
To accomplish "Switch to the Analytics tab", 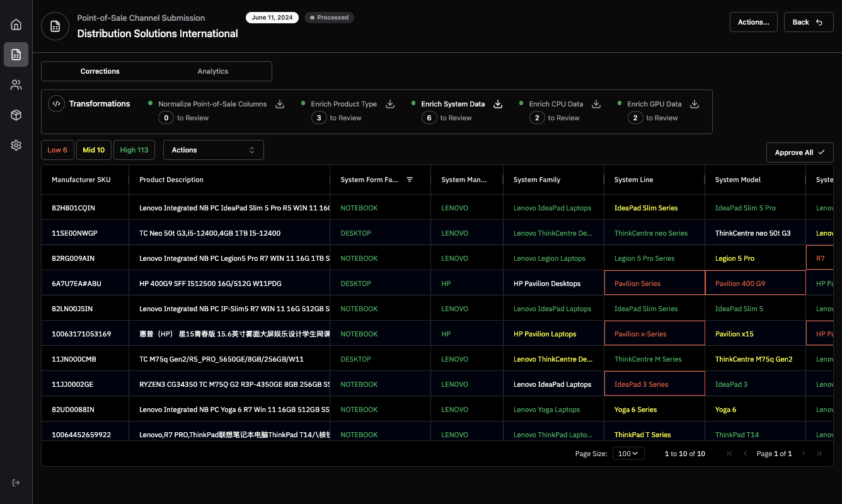I will click(x=213, y=71).
